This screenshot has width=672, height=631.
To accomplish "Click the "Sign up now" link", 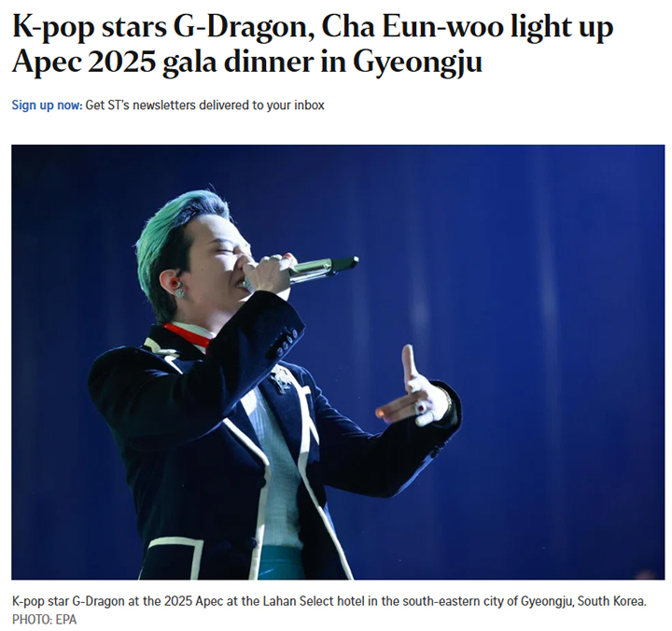I will click(47, 105).
